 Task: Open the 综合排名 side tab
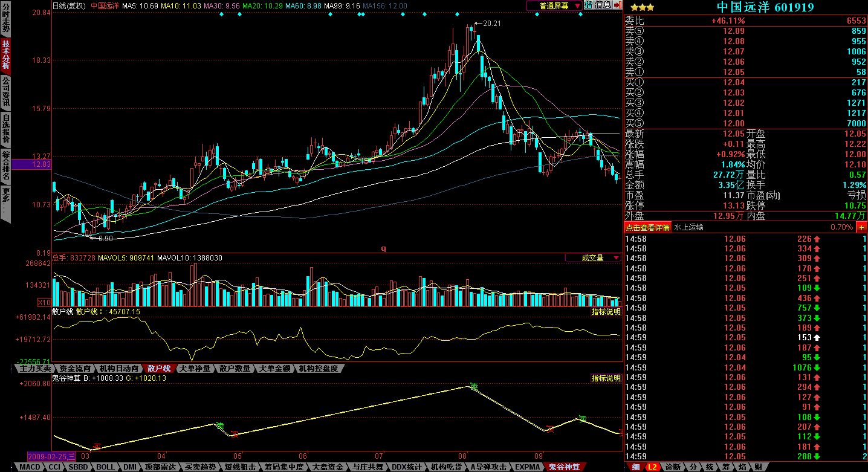point(5,167)
